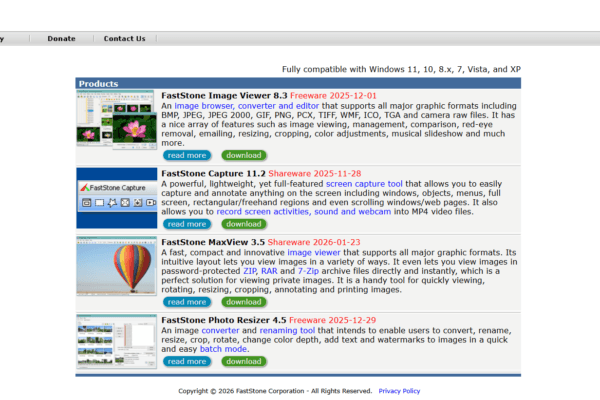Follow the 'image browser, converter and editor' link
This screenshot has width=600, height=400.
pos(246,106)
